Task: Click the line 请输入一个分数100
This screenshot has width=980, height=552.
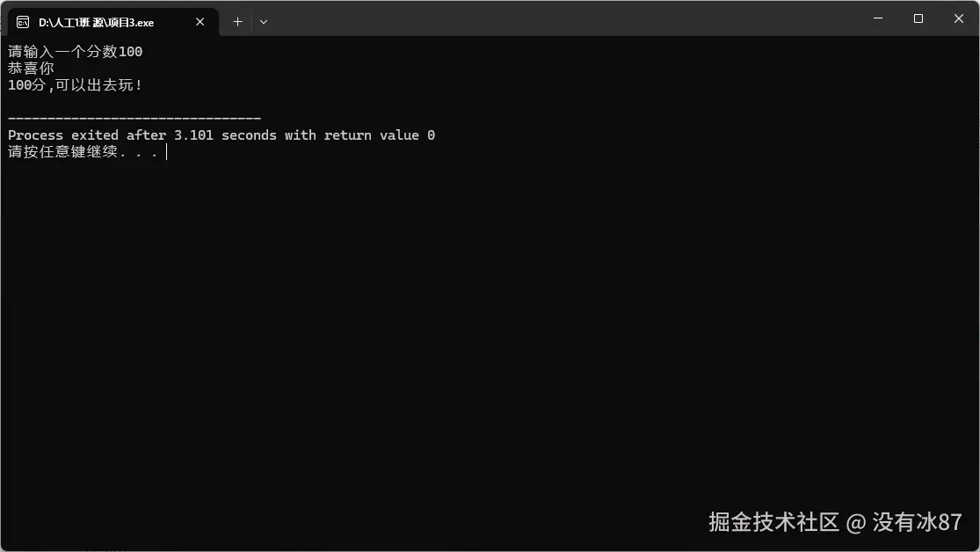Action: pos(75,51)
